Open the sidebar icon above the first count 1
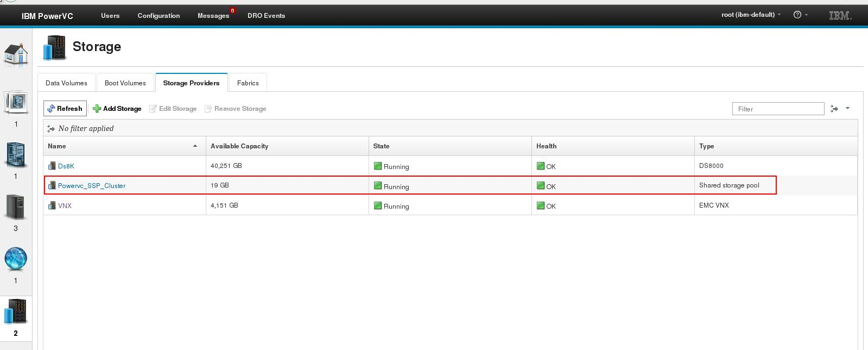 pos(16,102)
